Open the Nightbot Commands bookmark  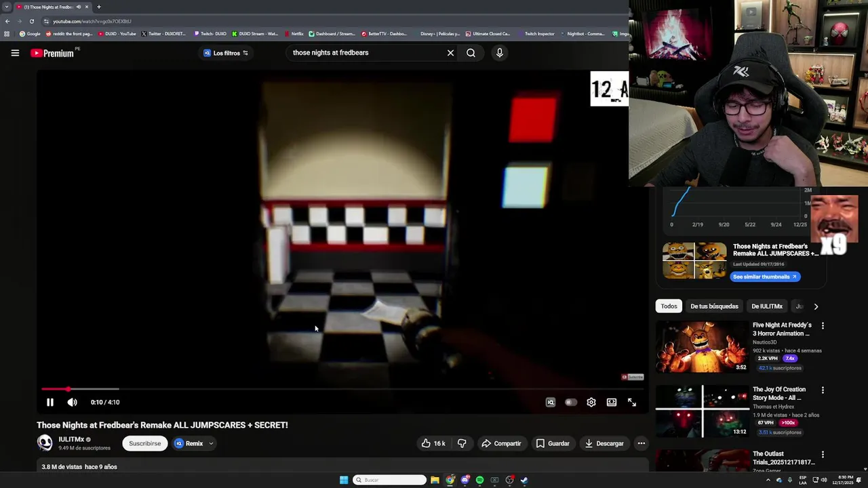[x=583, y=33]
